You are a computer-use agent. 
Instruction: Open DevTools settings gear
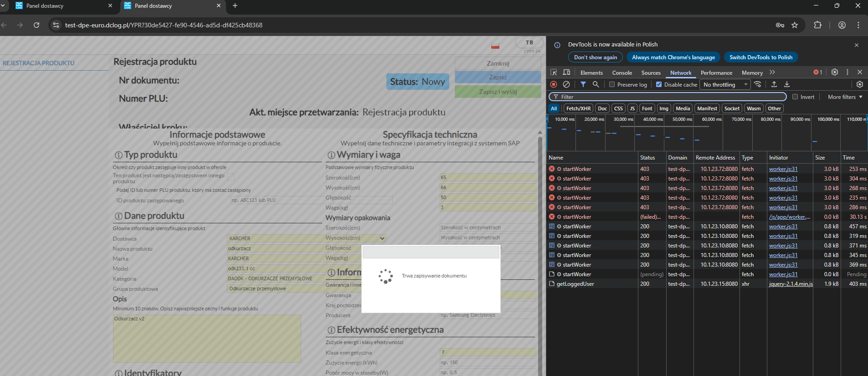835,72
